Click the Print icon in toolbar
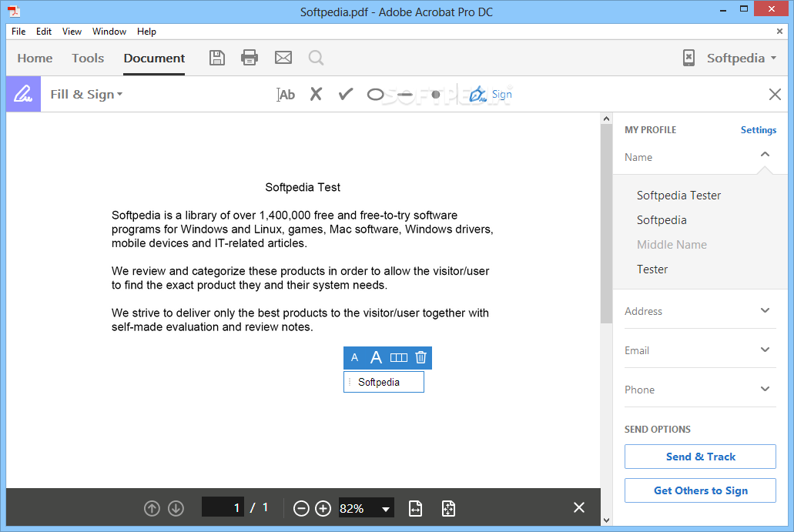The width and height of the screenshot is (794, 532). pyautogui.click(x=250, y=58)
